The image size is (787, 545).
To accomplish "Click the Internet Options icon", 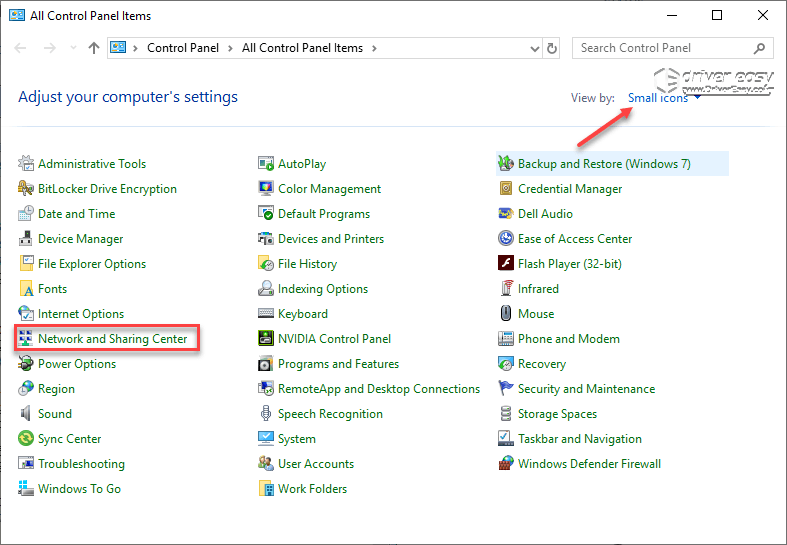I will click(x=26, y=314).
